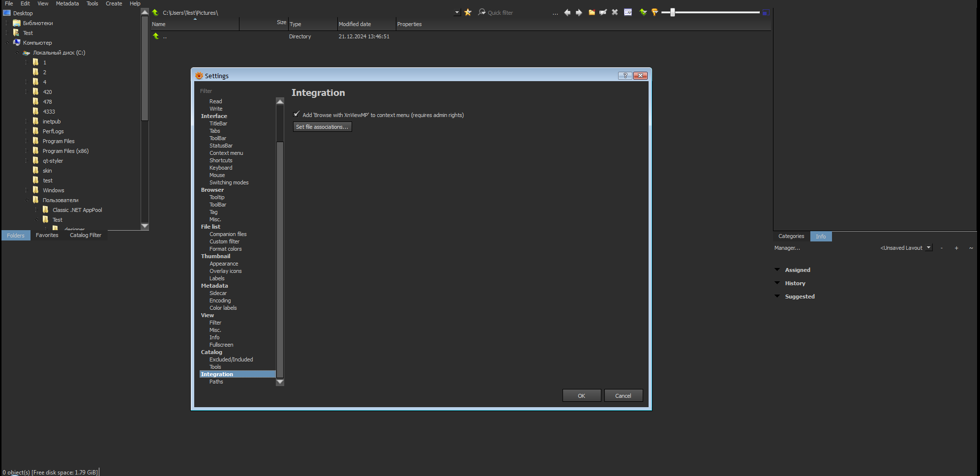Click the Back arrow navigation icon

567,12
